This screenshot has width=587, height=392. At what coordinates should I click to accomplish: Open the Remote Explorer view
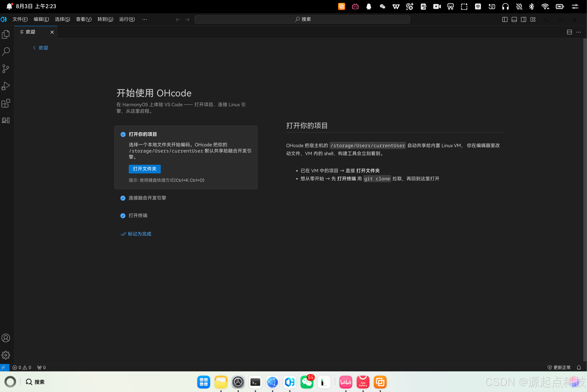6,120
